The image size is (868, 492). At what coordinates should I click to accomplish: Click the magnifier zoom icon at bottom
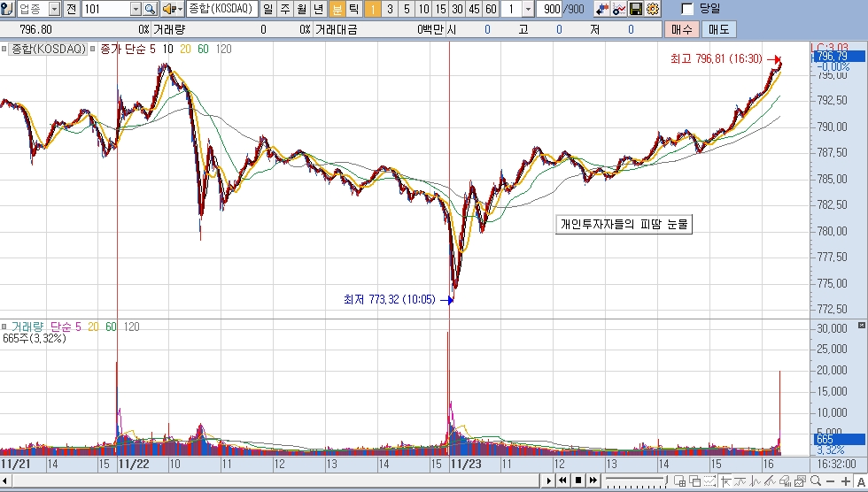coord(815,481)
